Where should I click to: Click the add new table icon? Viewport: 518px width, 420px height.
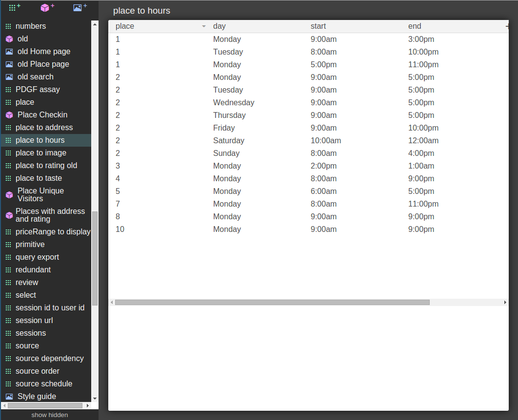pos(14,7)
